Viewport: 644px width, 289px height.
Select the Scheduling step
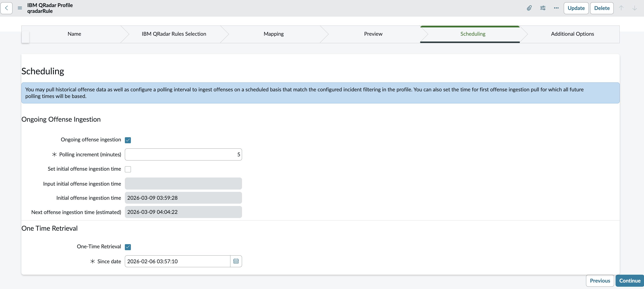coord(473,34)
